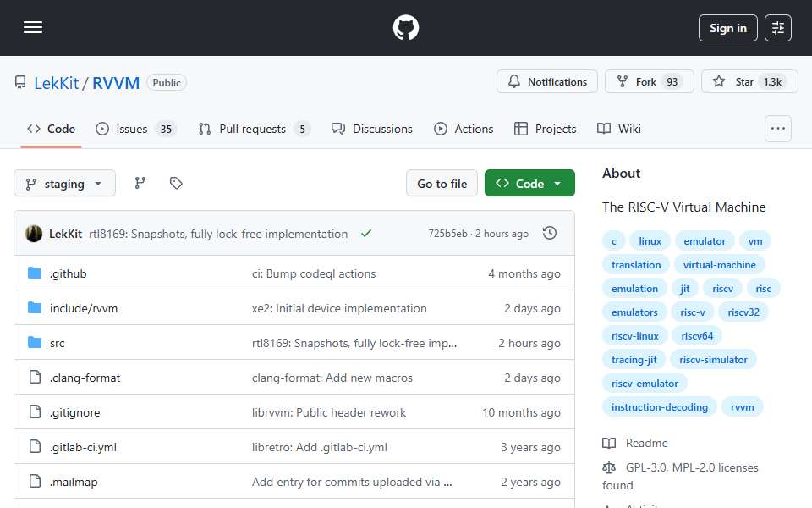
Task: Select the 'virtual-machine' topic tag
Action: [719, 265]
